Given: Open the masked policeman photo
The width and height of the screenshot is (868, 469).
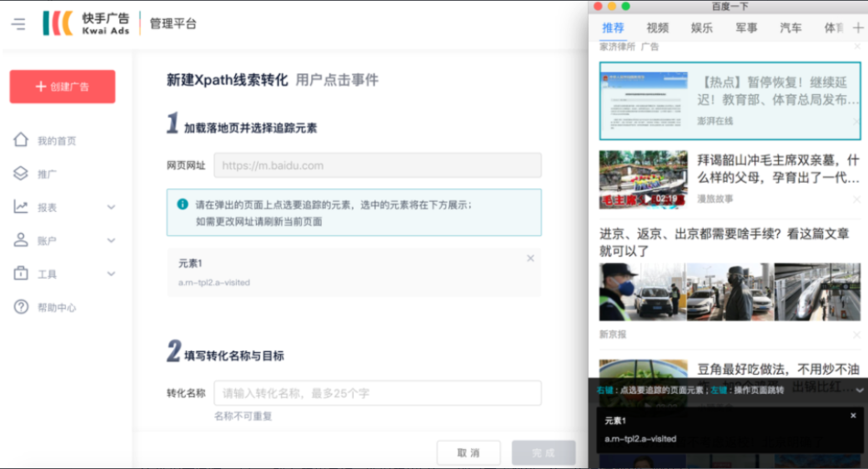Looking at the screenshot, I should 643,292.
